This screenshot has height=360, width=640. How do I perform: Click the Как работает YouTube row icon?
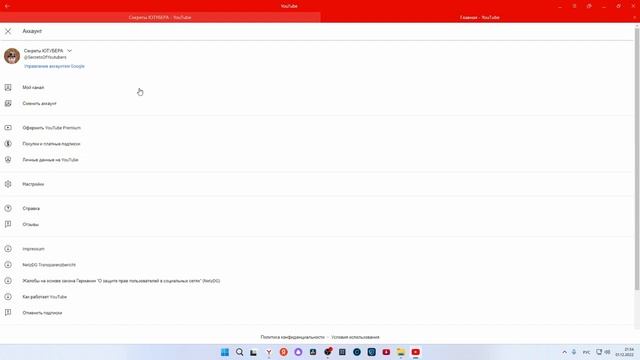8,297
